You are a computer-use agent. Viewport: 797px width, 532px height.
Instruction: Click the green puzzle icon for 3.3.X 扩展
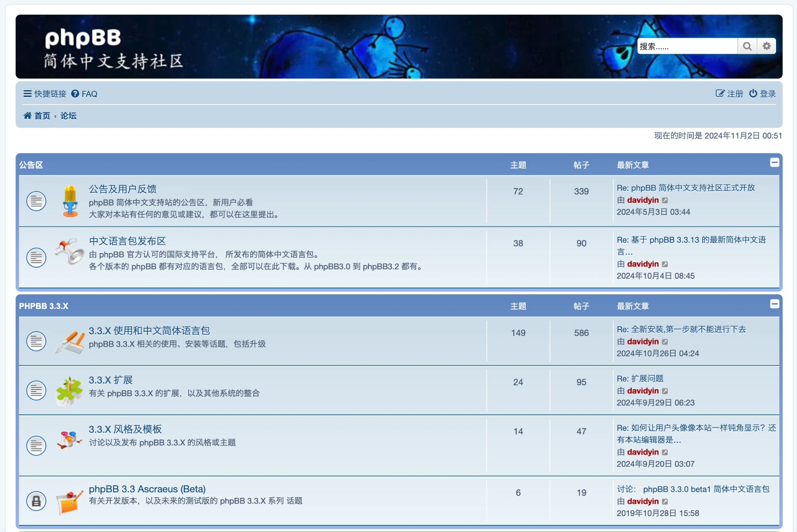(x=69, y=391)
